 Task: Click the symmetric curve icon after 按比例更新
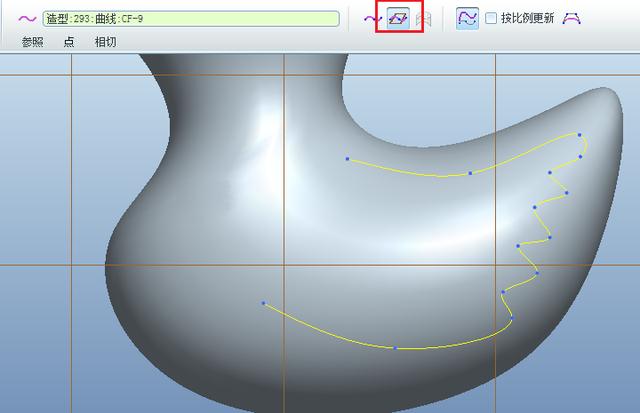click(x=571, y=18)
